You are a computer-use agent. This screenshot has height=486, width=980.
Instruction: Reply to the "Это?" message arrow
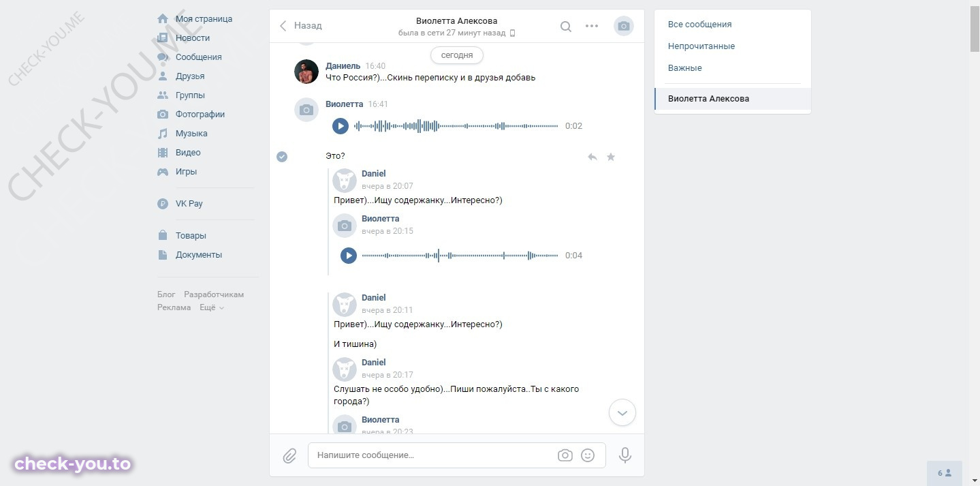coord(592,157)
